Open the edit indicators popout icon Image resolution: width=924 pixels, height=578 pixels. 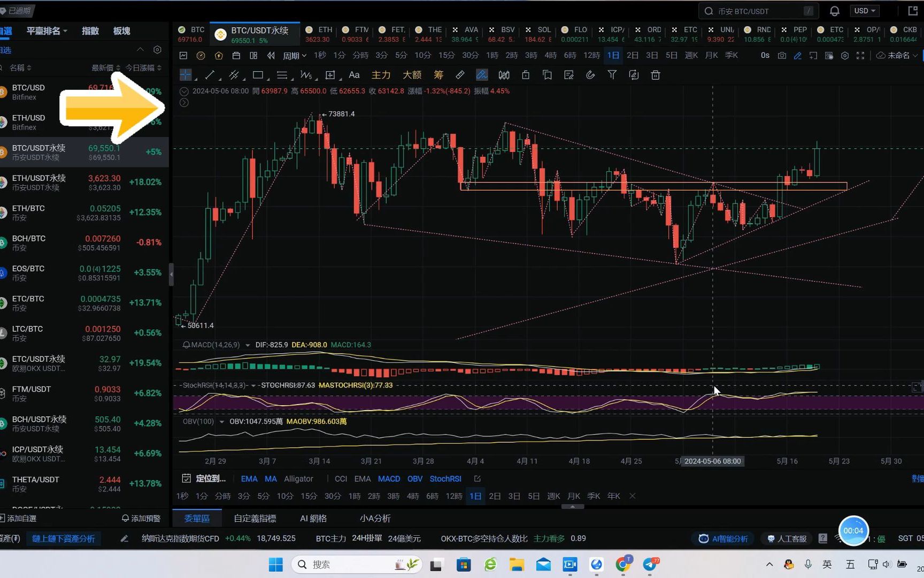coord(478,479)
